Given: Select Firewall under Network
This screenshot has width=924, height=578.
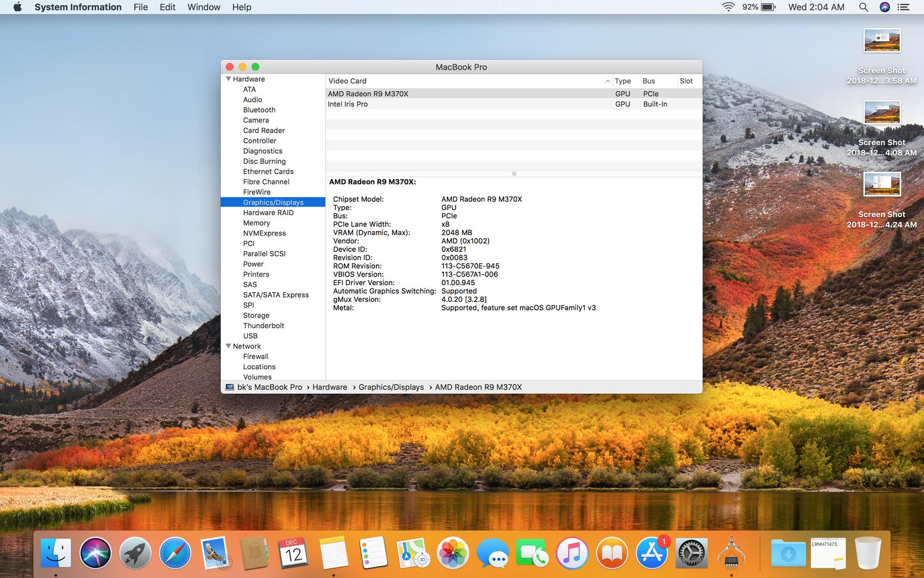Looking at the screenshot, I should 256,356.
